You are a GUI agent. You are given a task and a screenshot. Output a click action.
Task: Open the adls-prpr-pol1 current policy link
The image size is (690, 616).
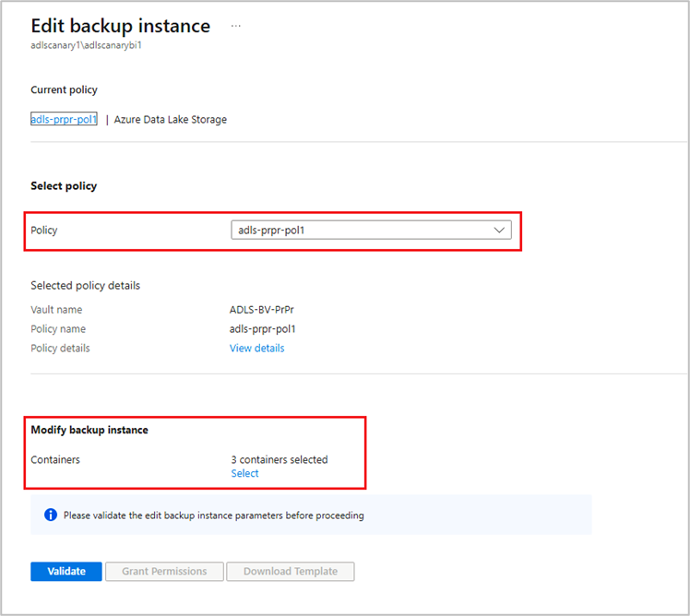[64, 119]
